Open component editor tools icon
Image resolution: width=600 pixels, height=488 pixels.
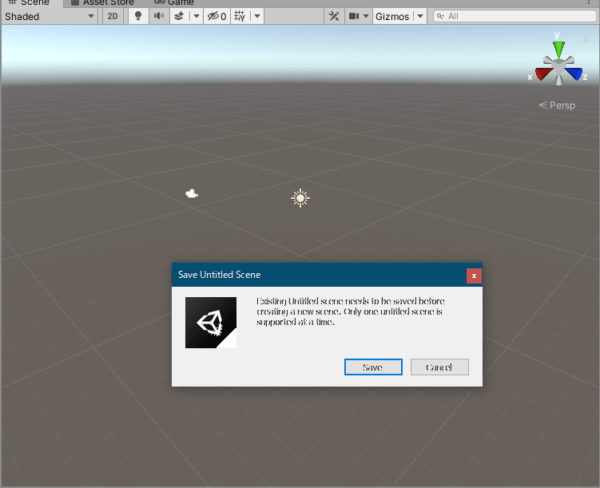[x=334, y=17]
